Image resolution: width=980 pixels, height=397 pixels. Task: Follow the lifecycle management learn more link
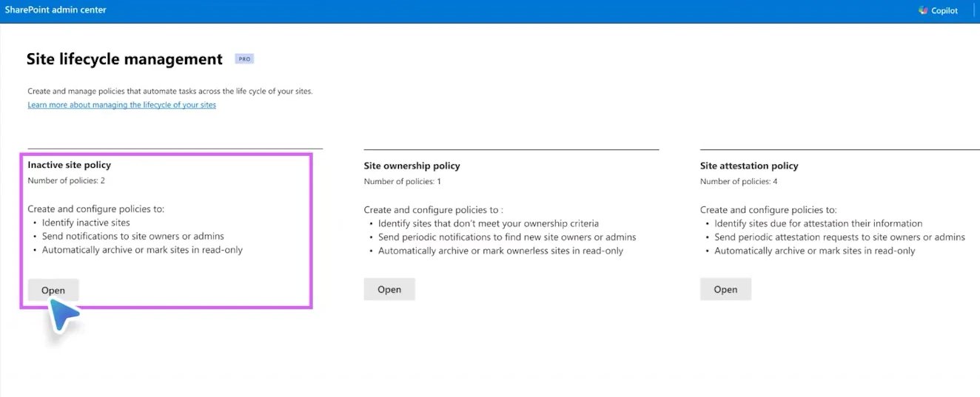pos(122,105)
